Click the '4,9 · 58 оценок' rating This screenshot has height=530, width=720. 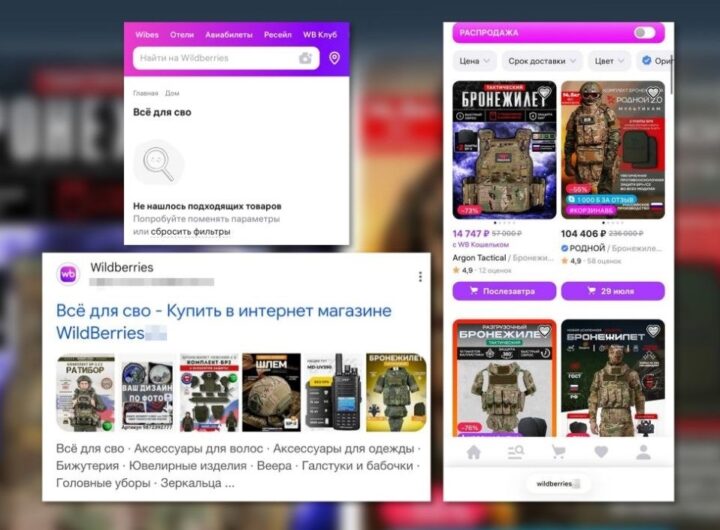(591, 261)
